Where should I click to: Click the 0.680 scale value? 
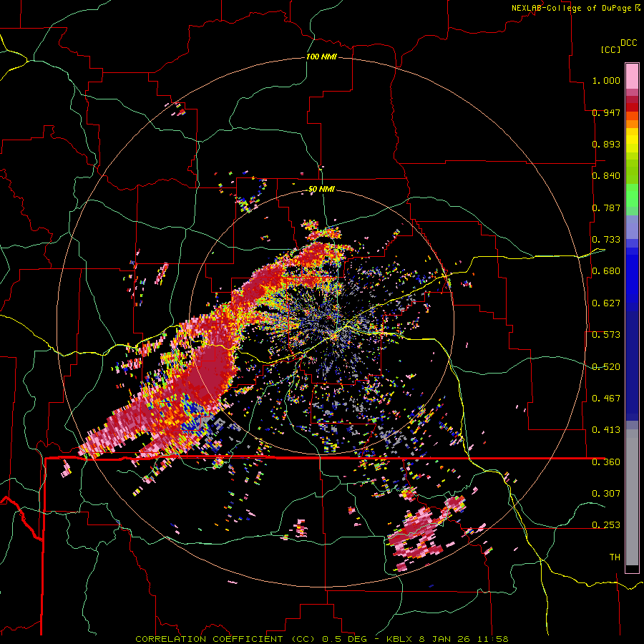(x=606, y=271)
